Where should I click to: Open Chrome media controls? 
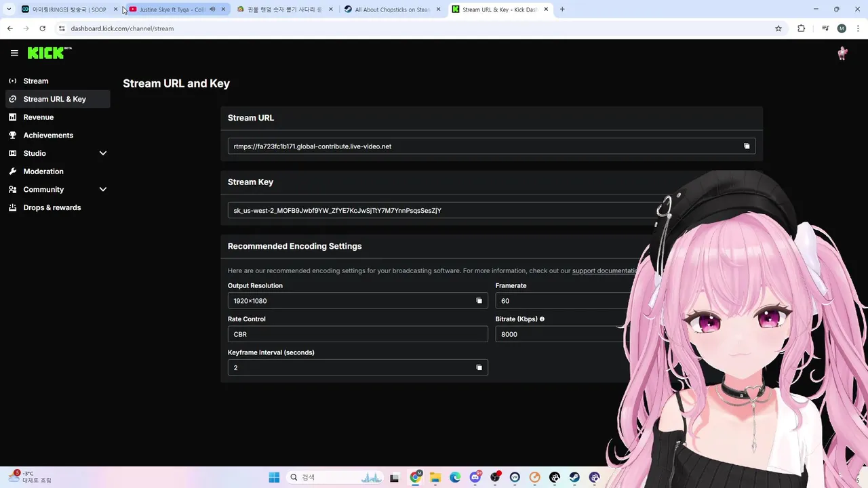point(825,28)
